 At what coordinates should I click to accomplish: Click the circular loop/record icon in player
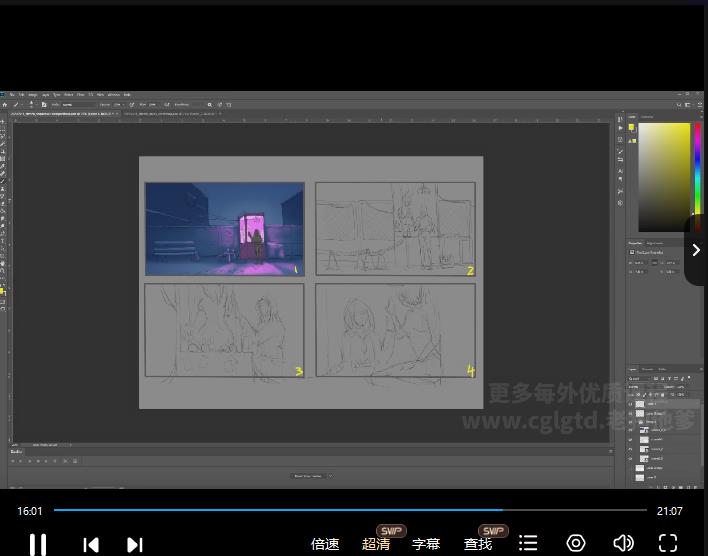point(576,543)
